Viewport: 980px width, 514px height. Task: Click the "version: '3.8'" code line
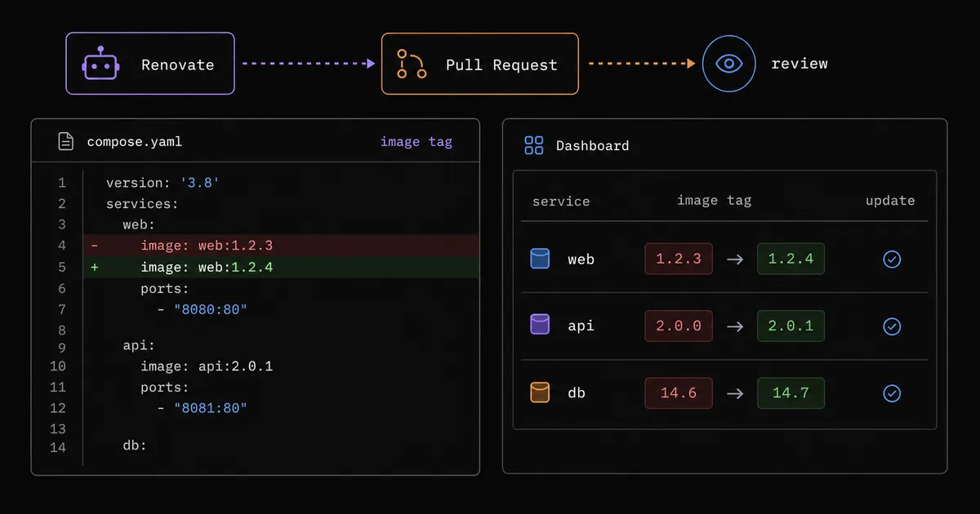[163, 183]
